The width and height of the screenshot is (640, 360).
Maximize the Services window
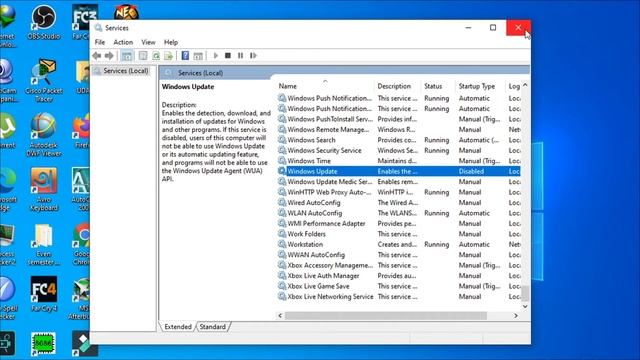pos(493,27)
